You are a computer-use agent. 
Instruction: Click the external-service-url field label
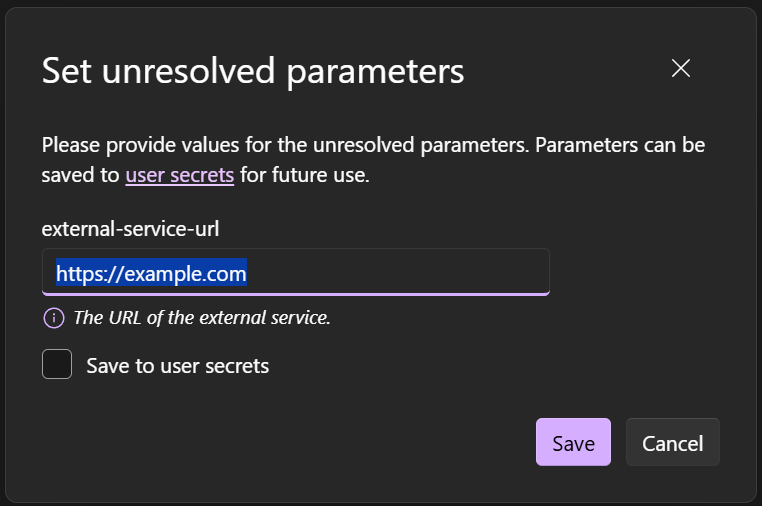(x=130, y=228)
